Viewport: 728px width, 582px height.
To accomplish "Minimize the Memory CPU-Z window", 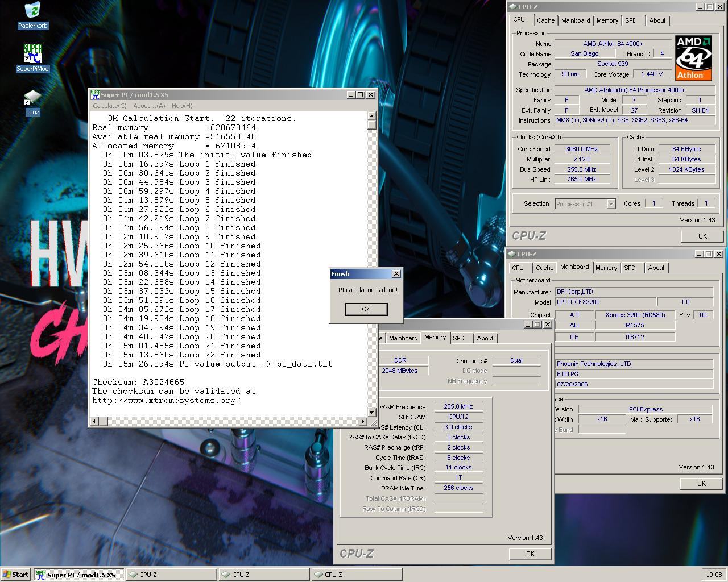I will 527,325.
